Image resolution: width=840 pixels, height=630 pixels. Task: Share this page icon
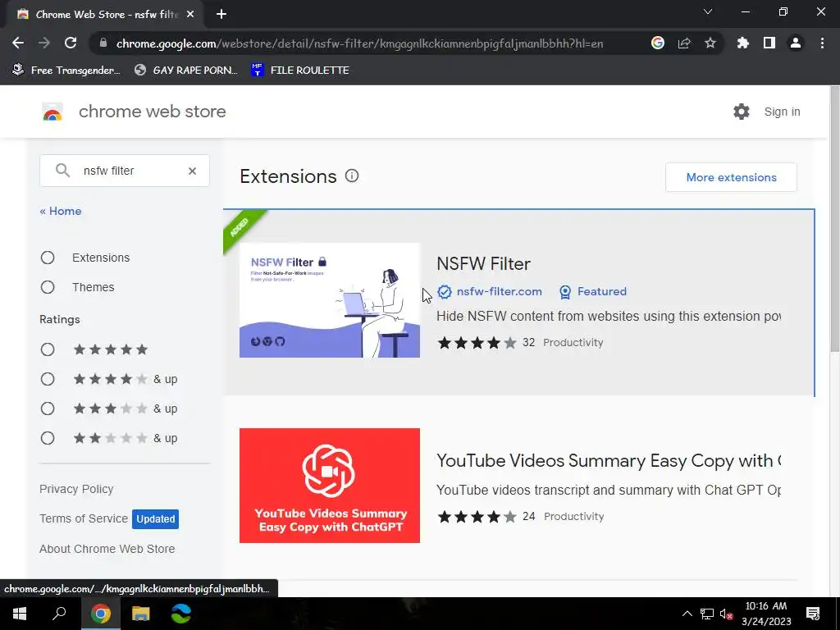(684, 43)
